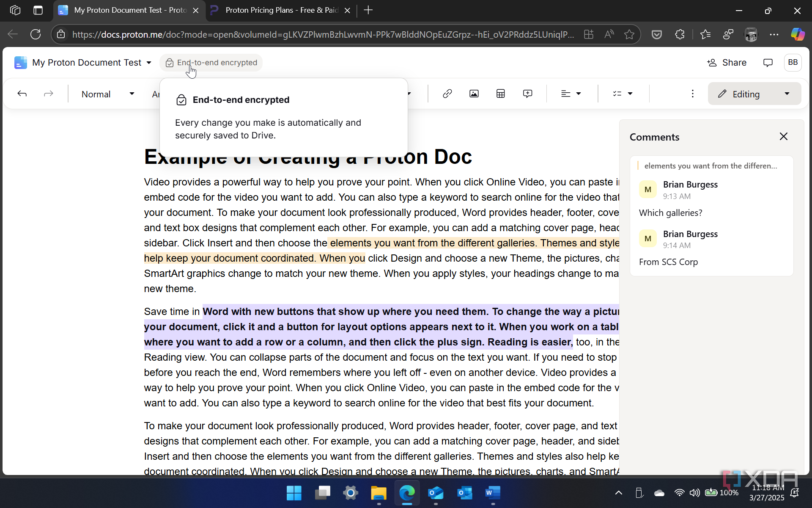812x508 pixels.
Task: Reload the page
Action: click(36, 34)
